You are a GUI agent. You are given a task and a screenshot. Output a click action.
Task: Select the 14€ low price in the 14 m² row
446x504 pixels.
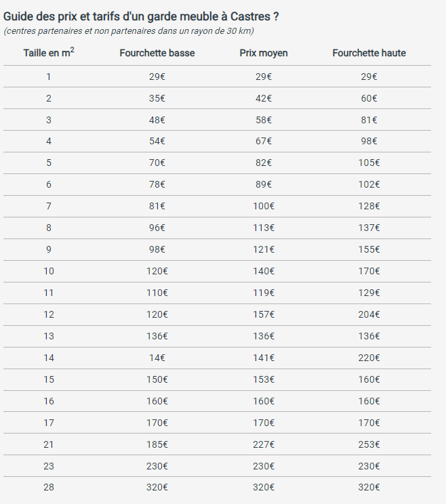157,358
